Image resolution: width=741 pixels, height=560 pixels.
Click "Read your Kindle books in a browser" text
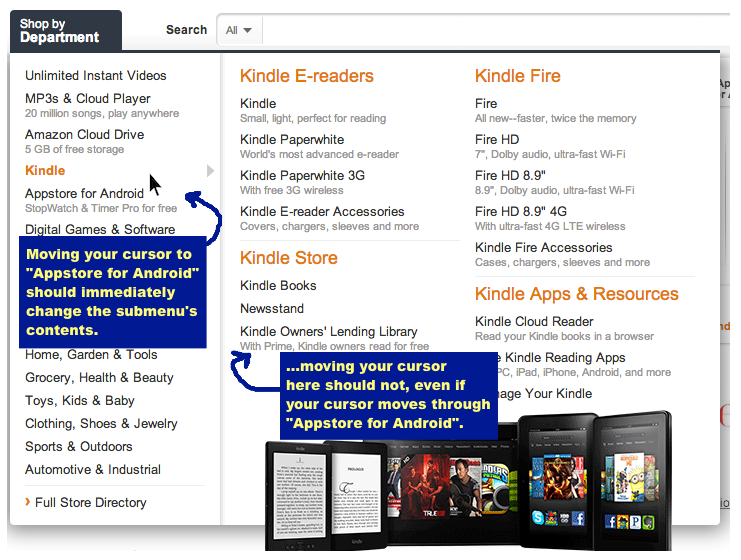564,336
